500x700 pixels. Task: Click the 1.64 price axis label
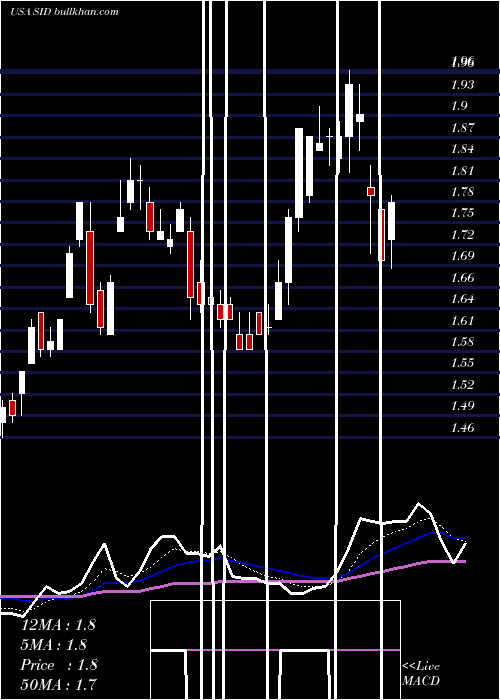click(x=462, y=299)
